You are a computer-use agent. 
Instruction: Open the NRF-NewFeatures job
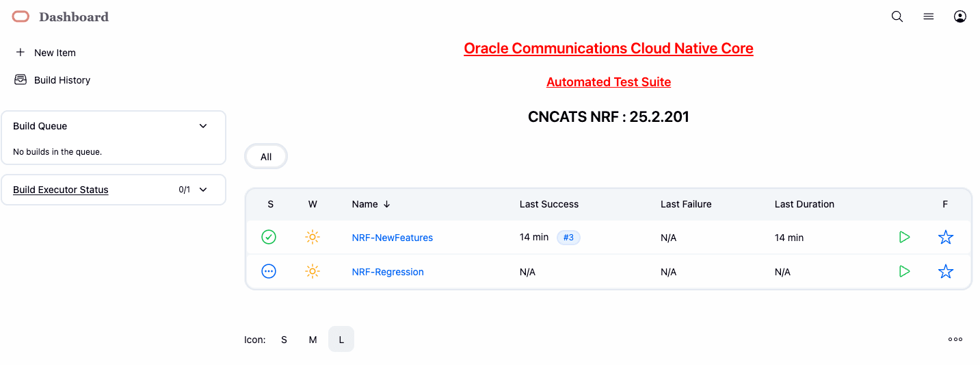pos(393,238)
